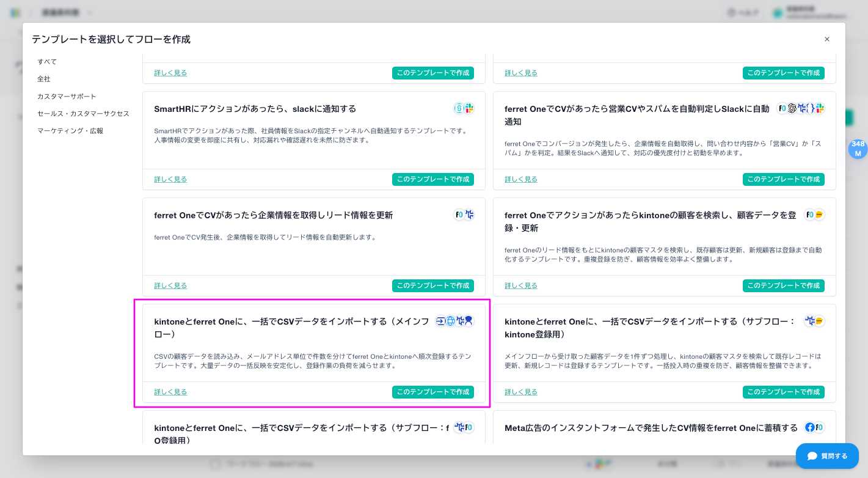This screenshot has width=868, height=478.
Task: Click the ferret One icon on lead update card
Action: [459, 215]
